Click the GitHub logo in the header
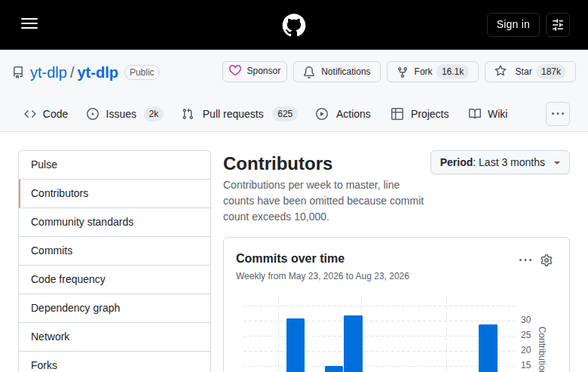The height and width of the screenshot is (372, 588). (294, 25)
